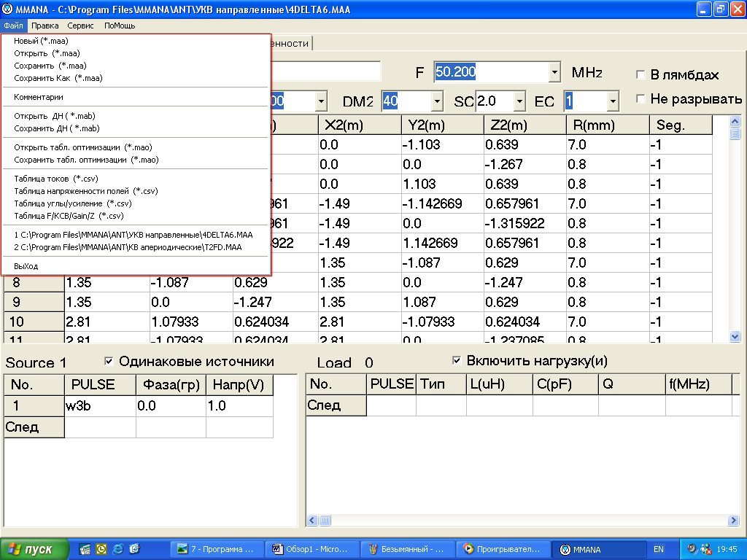Switch to Безымянный taskbar window
The width and height of the screenshot is (747, 560).
point(407,549)
